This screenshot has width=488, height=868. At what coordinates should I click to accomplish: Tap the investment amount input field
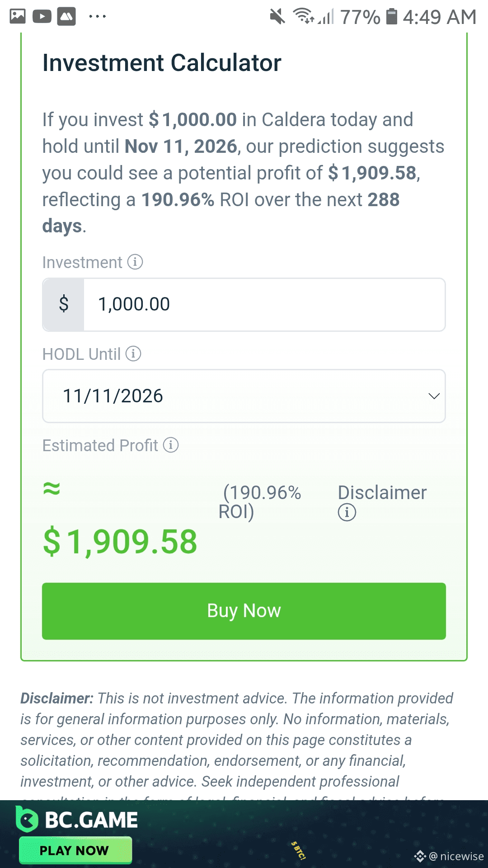coord(264,305)
